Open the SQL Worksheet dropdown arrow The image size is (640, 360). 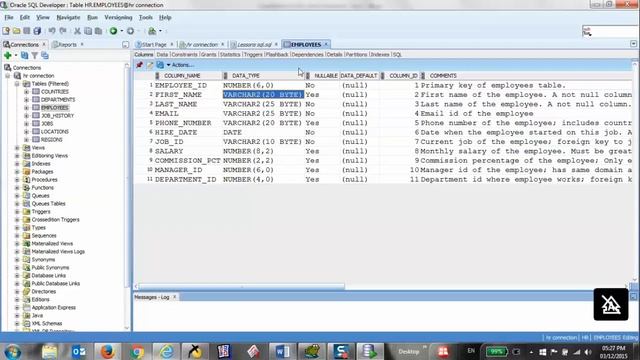coord(160,31)
